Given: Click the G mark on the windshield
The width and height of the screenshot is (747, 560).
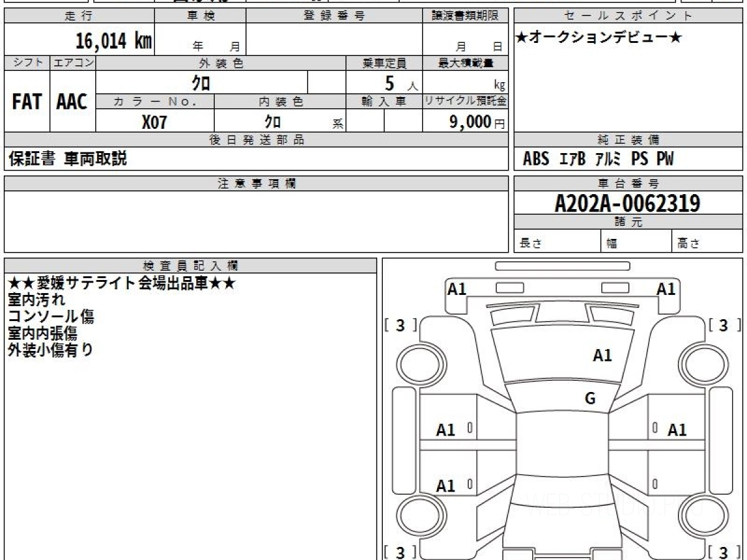Looking at the screenshot, I should point(590,399).
